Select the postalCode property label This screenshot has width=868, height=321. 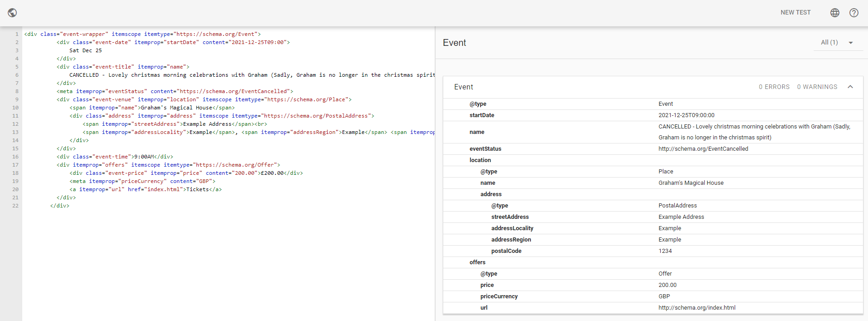[x=506, y=251]
